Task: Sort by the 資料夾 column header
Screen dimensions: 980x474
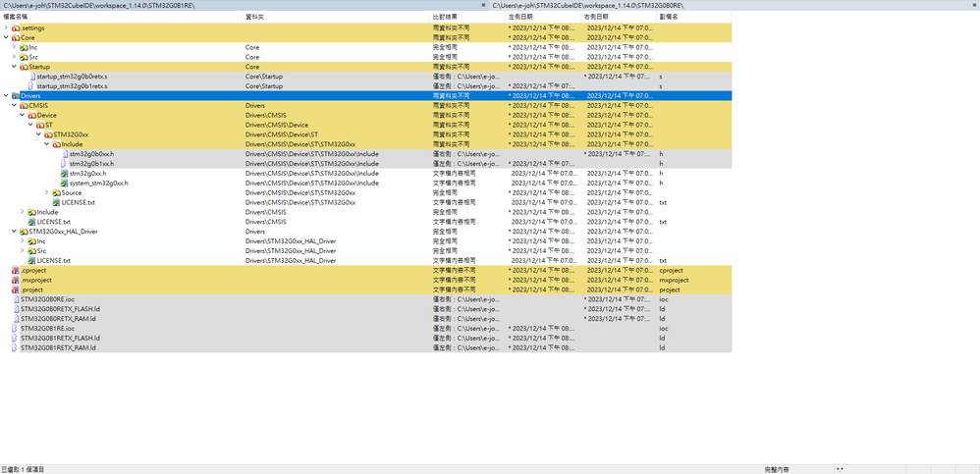Action: click(x=336, y=17)
